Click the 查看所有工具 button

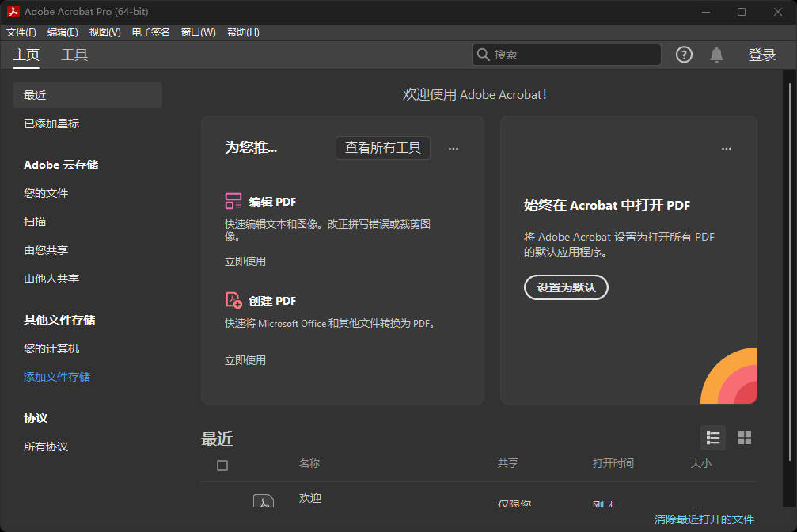pyautogui.click(x=383, y=148)
